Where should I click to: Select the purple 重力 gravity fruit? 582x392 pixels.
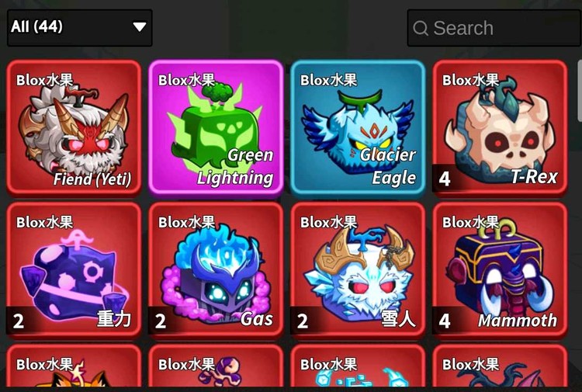(x=74, y=270)
